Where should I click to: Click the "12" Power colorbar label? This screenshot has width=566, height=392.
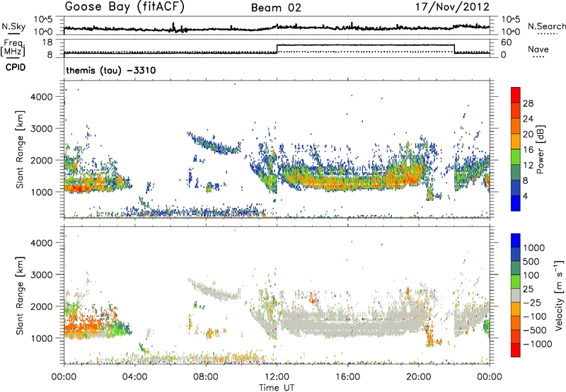(x=528, y=166)
